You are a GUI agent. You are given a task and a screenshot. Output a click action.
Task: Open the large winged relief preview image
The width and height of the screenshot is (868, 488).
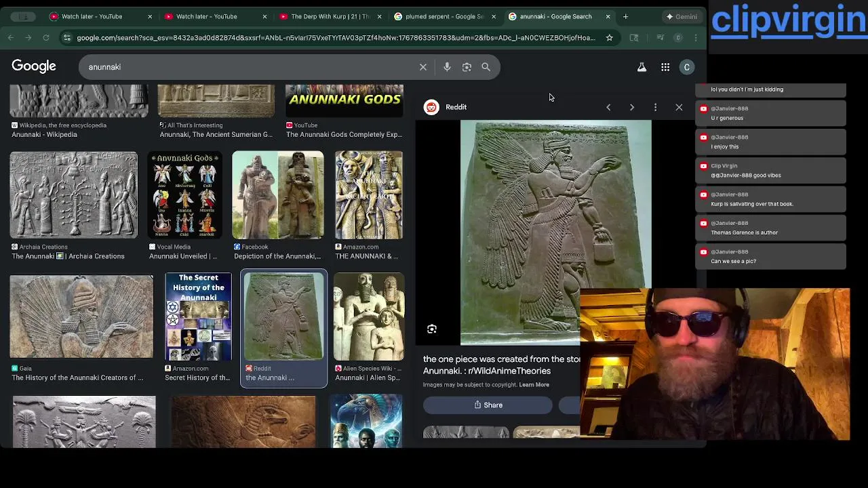pyautogui.click(x=555, y=232)
